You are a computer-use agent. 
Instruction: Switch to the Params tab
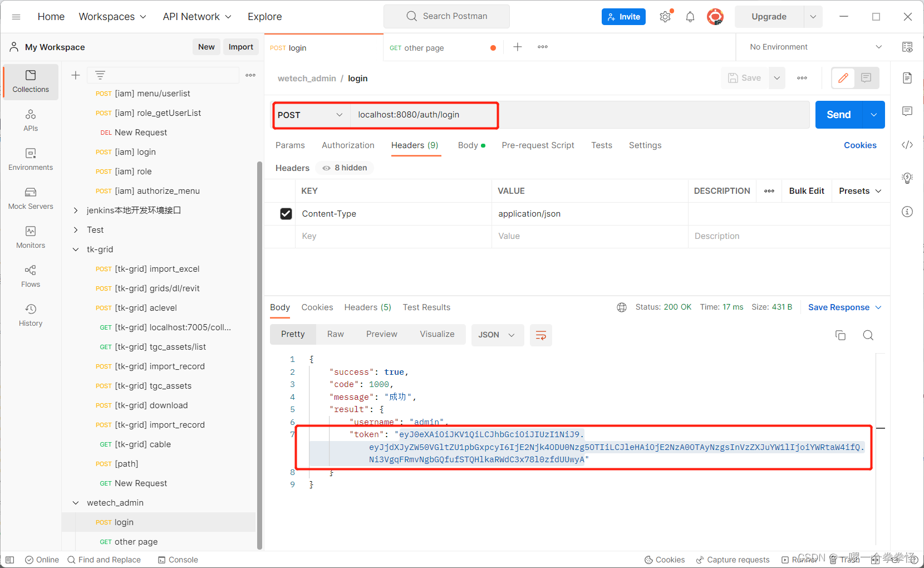[x=290, y=145]
